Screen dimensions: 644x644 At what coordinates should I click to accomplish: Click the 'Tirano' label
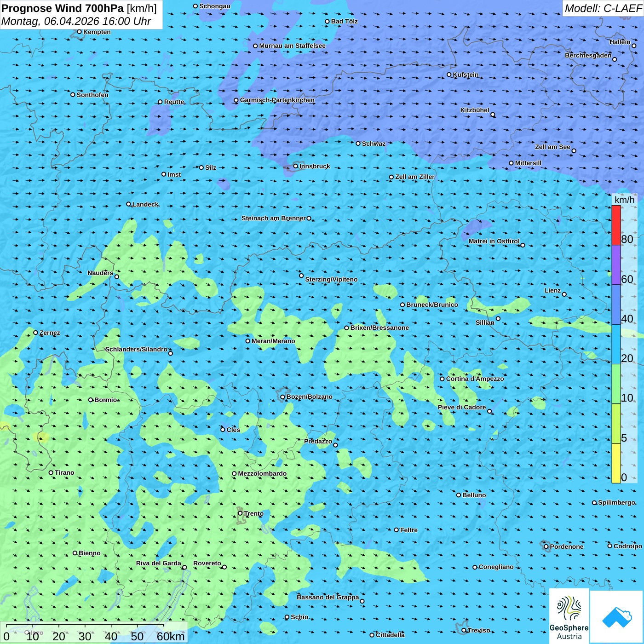(x=64, y=472)
